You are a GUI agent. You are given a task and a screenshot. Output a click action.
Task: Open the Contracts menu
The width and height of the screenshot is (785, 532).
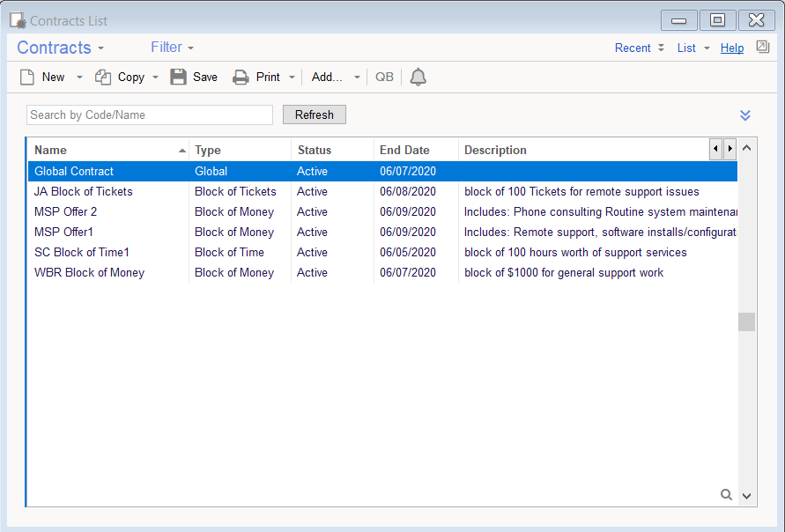[60, 47]
